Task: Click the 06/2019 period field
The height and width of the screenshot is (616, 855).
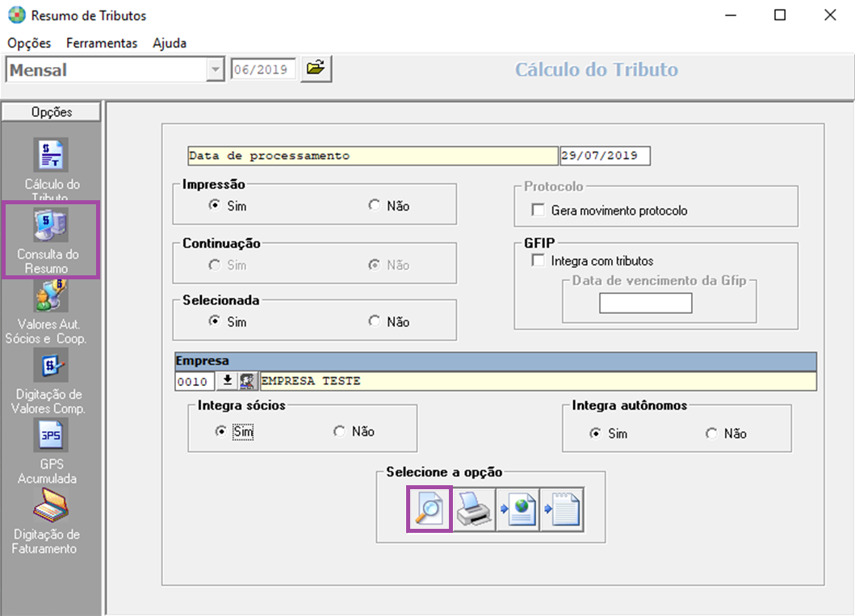Action: pos(263,69)
